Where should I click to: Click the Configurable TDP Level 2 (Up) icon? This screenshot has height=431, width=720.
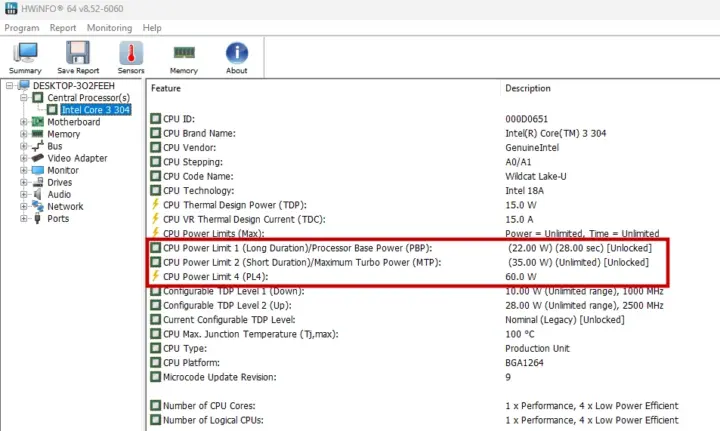[x=156, y=305]
